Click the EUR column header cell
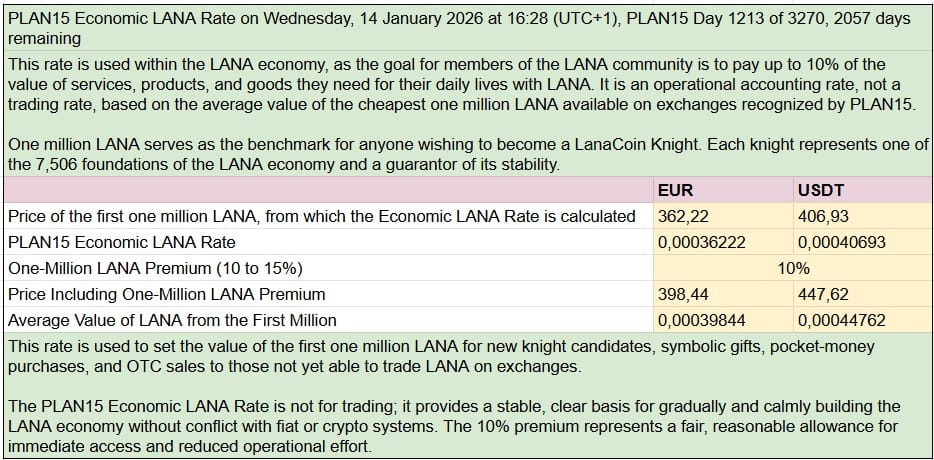 click(722, 189)
